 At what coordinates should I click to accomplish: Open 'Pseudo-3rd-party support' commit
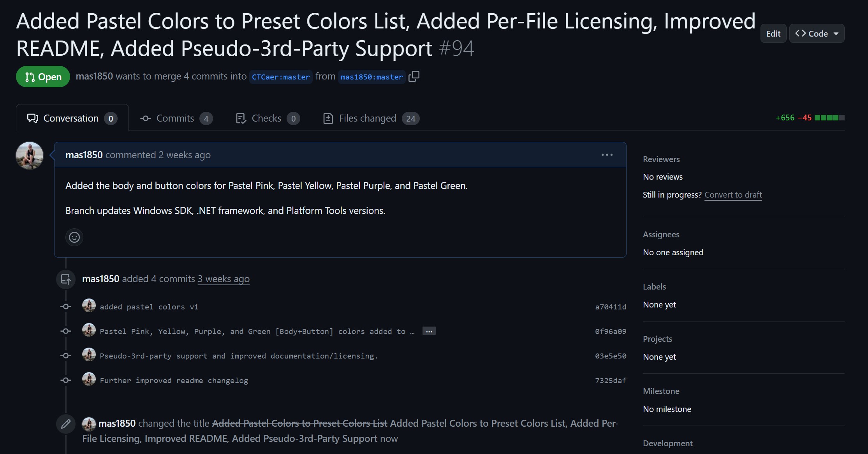(239, 356)
